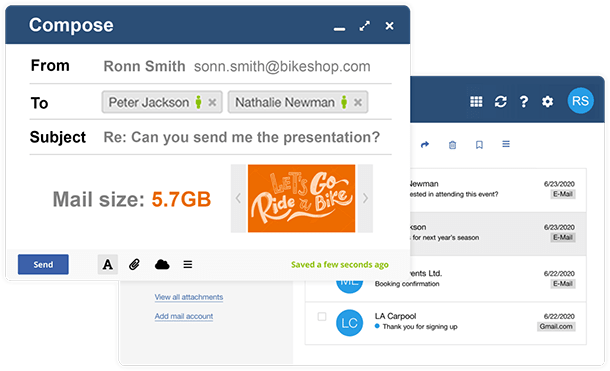This screenshot has width=610, height=371.
Task: Open the compose toolbar hamburger menu
Action: click(188, 264)
